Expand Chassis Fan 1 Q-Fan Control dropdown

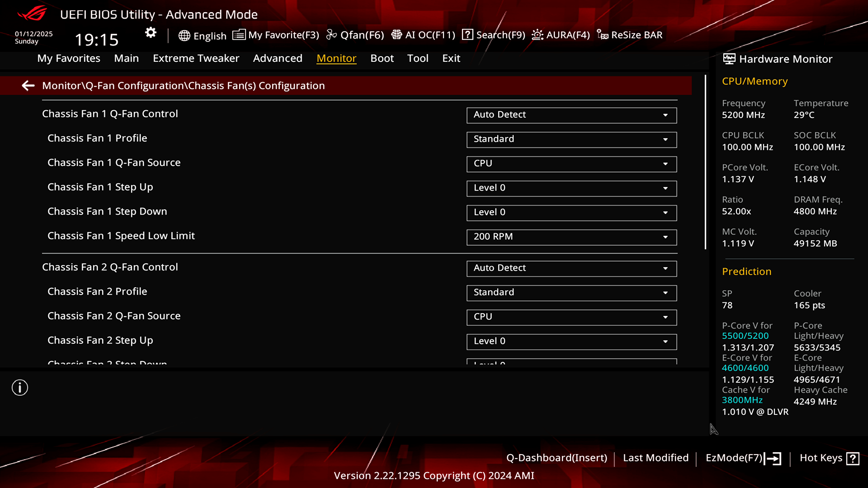[x=665, y=114]
